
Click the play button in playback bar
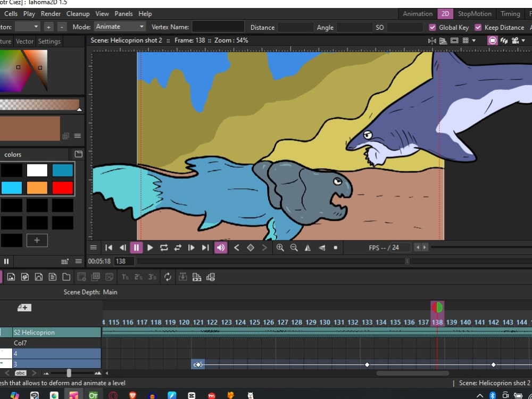click(150, 248)
